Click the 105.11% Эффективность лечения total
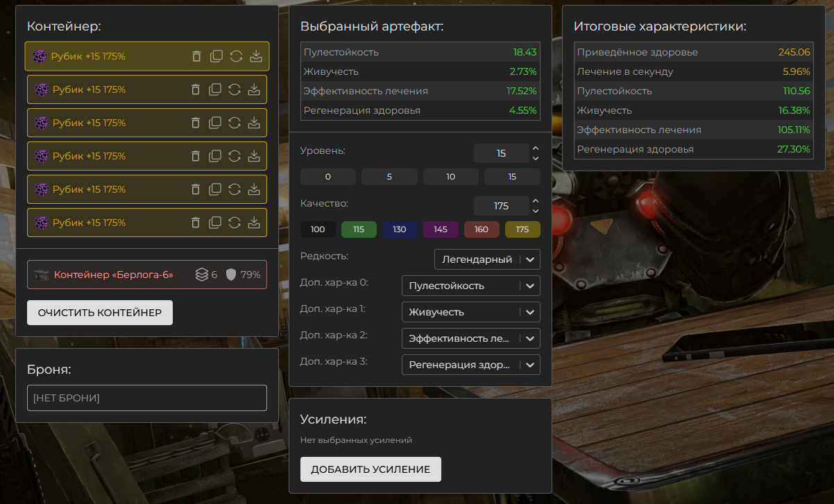 click(x=794, y=130)
